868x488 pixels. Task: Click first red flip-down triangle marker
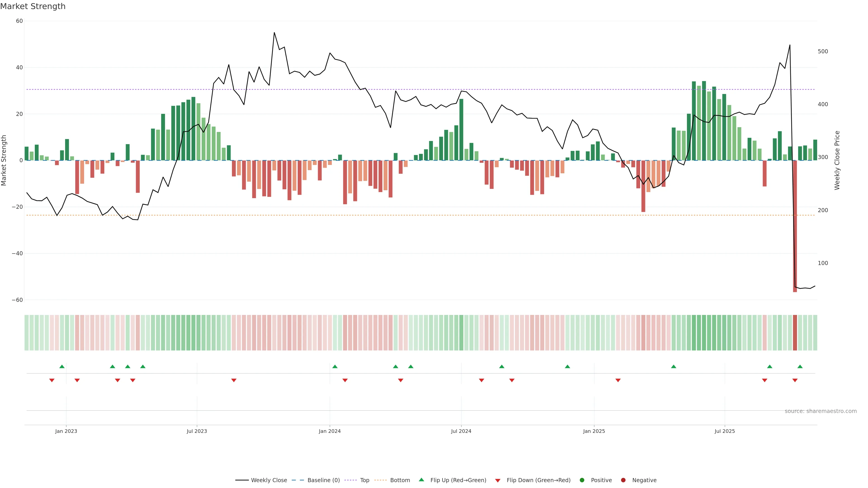pyautogui.click(x=52, y=380)
